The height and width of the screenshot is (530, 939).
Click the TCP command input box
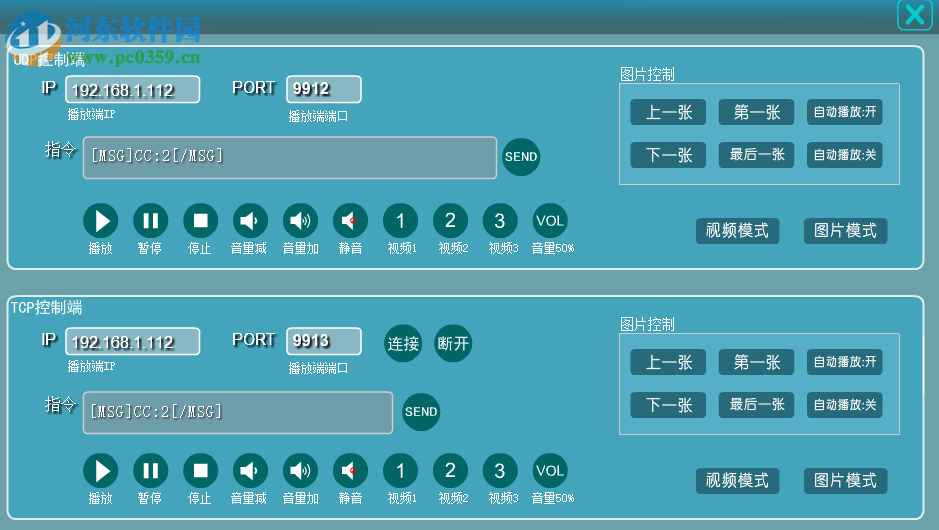click(x=238, y=413)
